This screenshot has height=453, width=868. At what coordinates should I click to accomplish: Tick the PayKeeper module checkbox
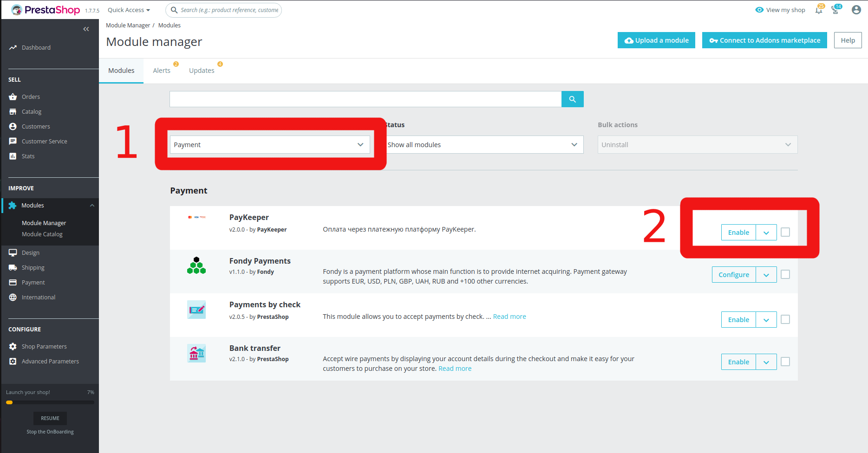click(x=785, y=232)
